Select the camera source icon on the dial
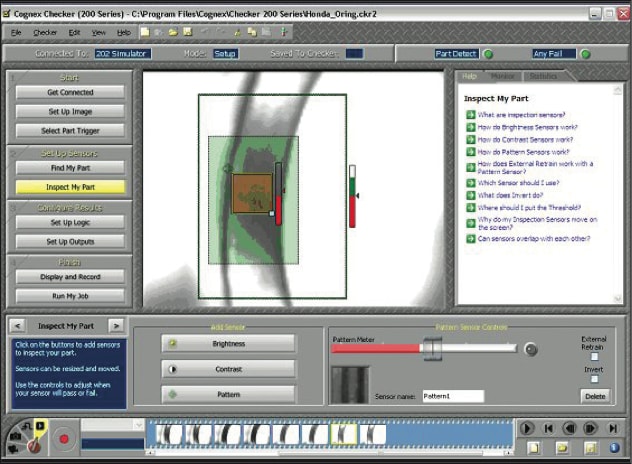 click(15, 436)
